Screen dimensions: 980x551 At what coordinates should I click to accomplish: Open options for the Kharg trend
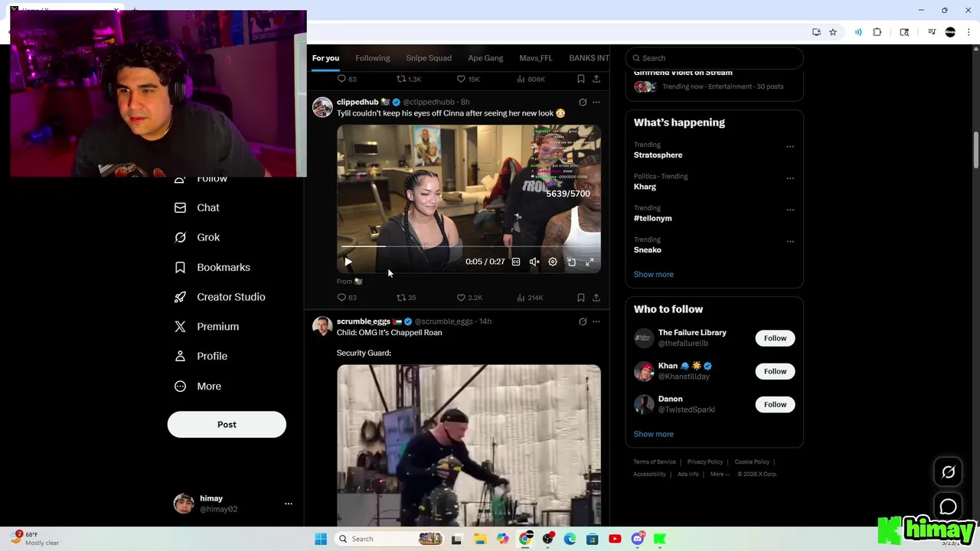pyautogui.click(x=790, y=178)
